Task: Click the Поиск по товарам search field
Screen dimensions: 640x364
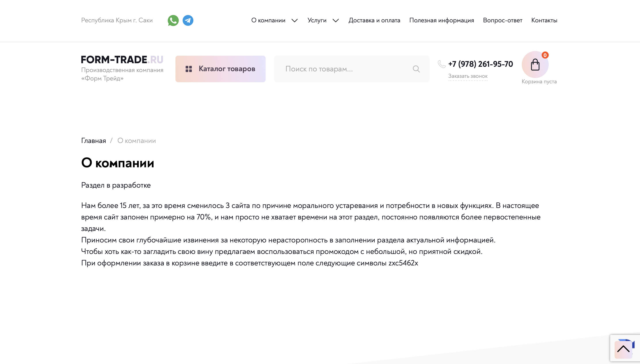Action: (352, 69)
